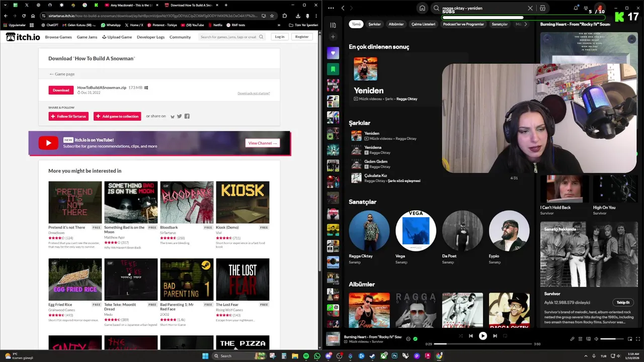Focus the itch.io search field

(x=231, y=37)
